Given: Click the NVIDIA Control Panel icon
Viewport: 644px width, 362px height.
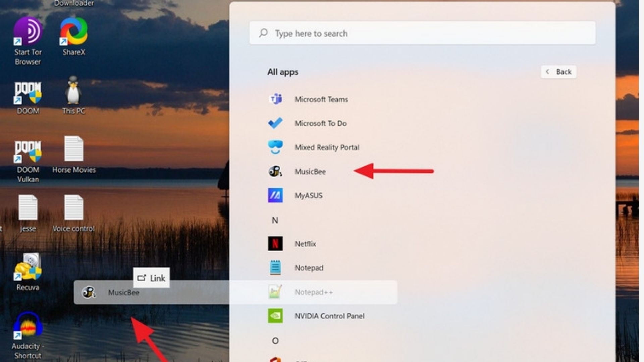Looking at the screenshot, I should [x=275, y=316].
